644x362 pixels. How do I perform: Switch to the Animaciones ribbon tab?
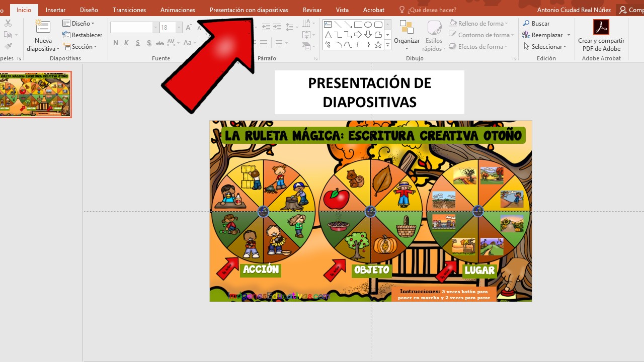[177, 10]
